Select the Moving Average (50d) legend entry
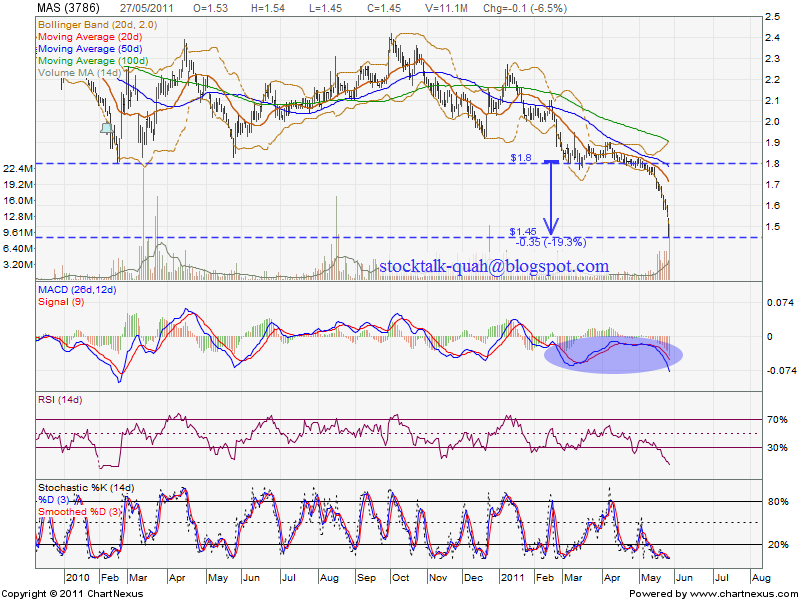 click(90, 49)
